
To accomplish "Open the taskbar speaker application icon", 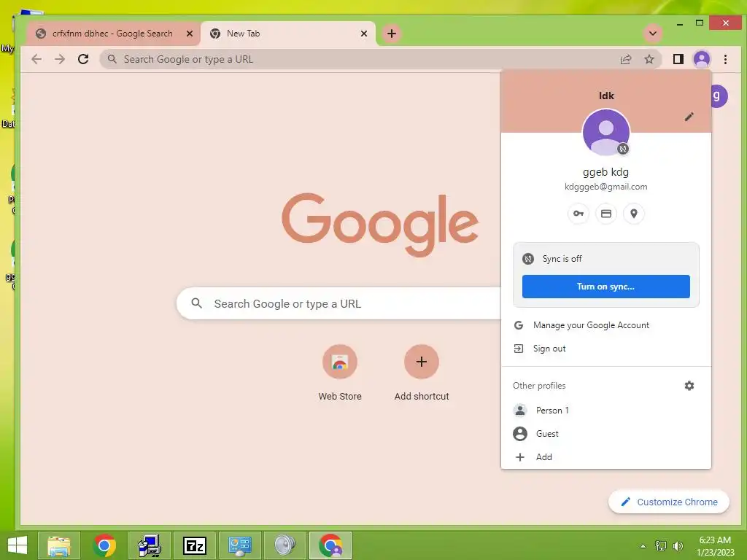I will pos(285,545).
